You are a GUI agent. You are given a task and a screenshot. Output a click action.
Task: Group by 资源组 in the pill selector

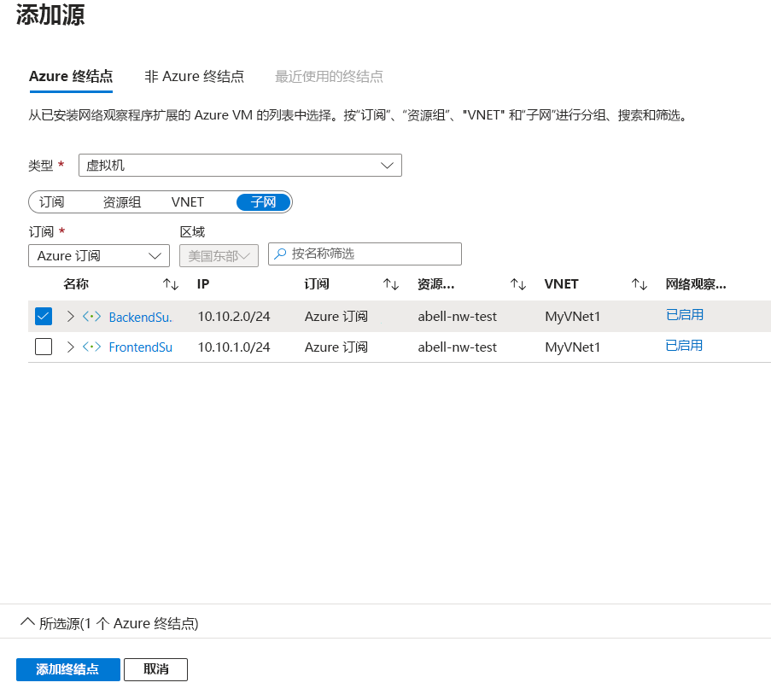coord(121,202)
